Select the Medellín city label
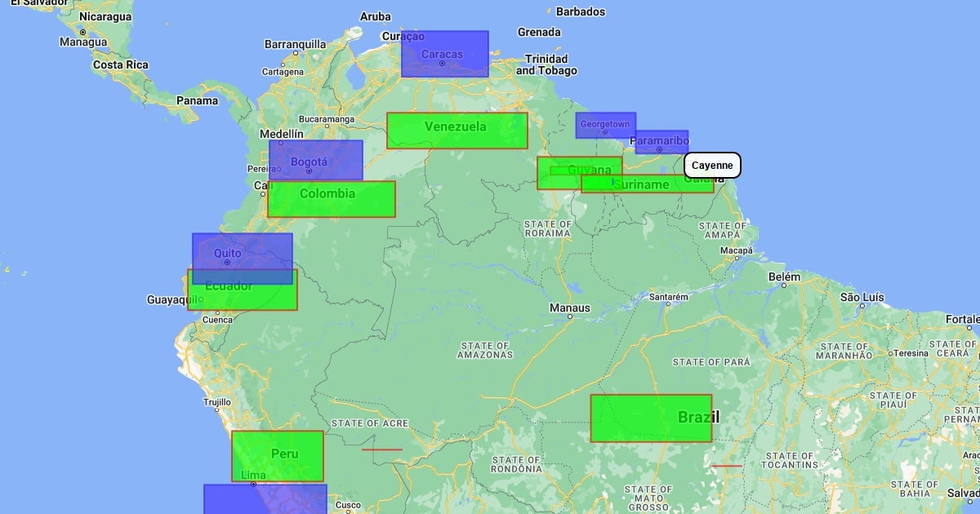980x514 pixels. 281,134
